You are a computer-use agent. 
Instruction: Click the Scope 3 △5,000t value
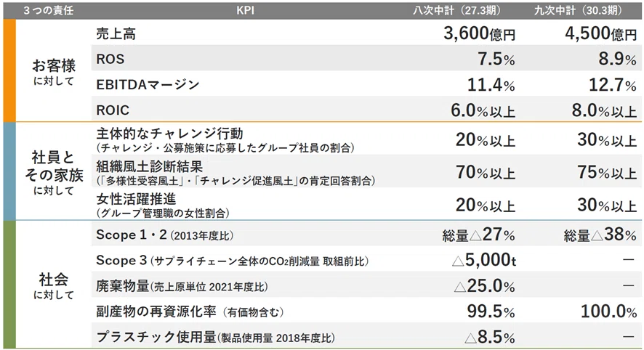coord(484,260)
